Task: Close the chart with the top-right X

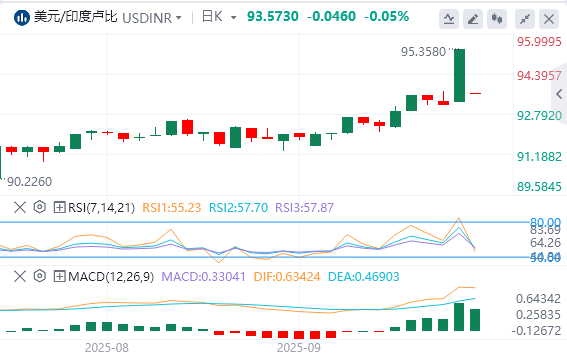Action: (x=549, y=19)
